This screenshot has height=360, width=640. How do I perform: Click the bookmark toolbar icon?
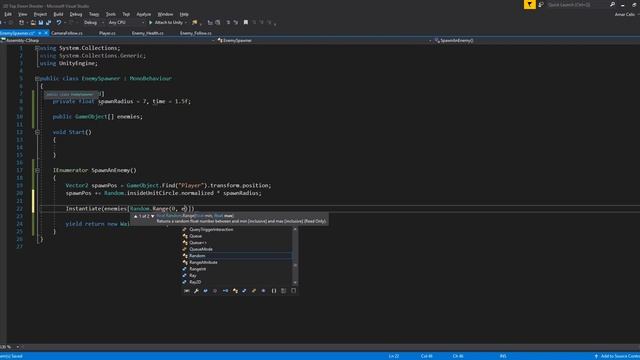246,22
